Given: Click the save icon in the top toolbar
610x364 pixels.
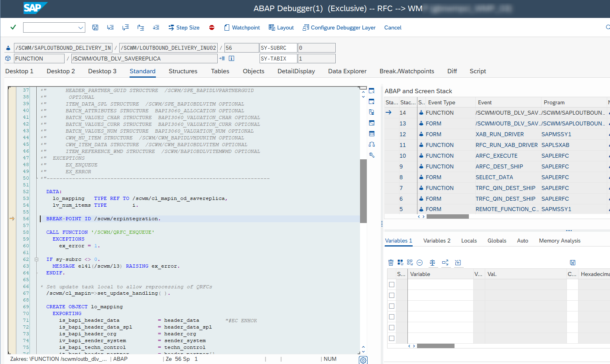Looking at the screenshot, I should [x=95, y=27].
